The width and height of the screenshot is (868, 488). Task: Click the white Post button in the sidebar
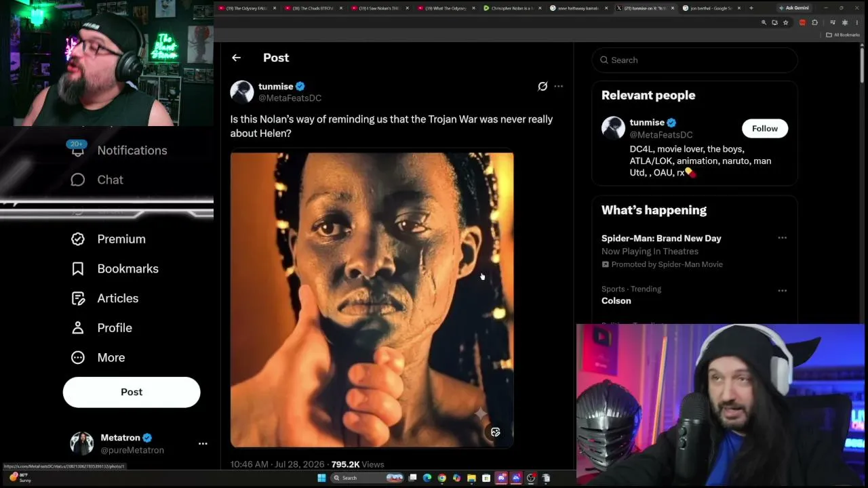132,392
